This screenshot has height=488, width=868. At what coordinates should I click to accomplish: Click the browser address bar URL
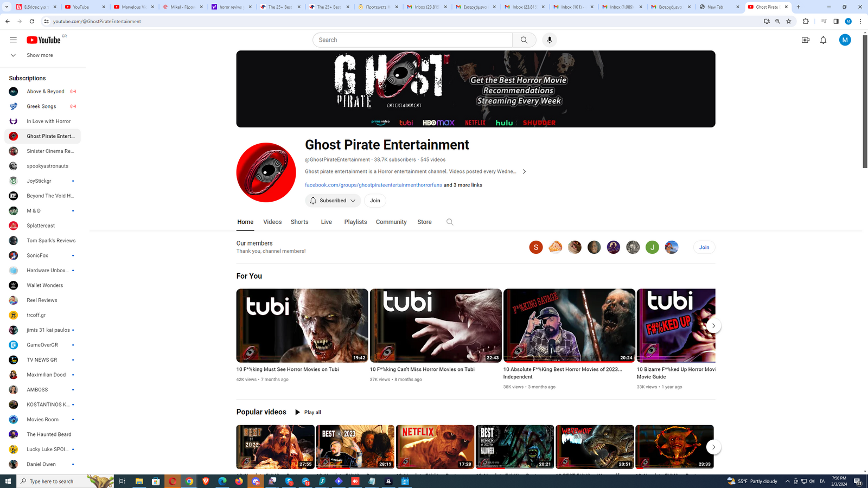coord(97,22)
